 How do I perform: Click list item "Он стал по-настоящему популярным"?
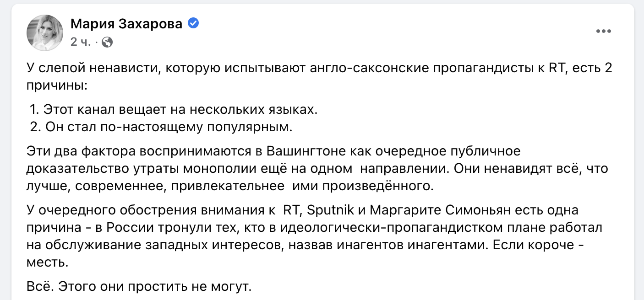click(160, 127)
